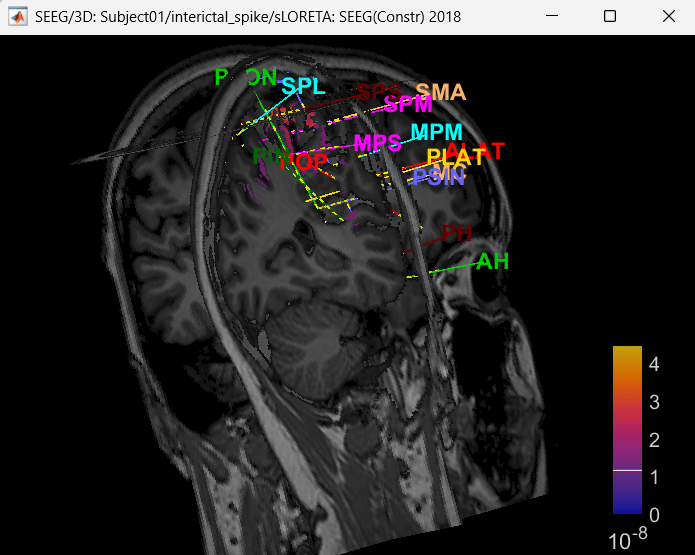Click the magenta MPS electrode label
The height and width of the screenshot is (555, 695).
pos(377,143)
